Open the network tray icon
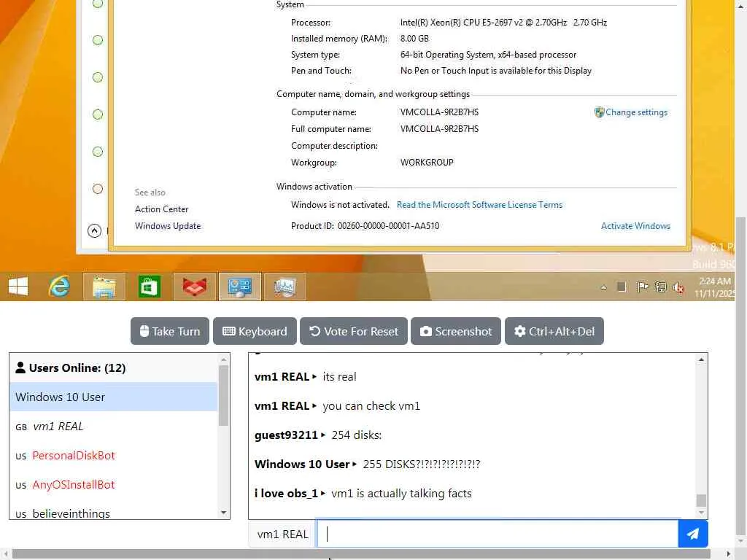The image size is (747, 560). (660, 287)
